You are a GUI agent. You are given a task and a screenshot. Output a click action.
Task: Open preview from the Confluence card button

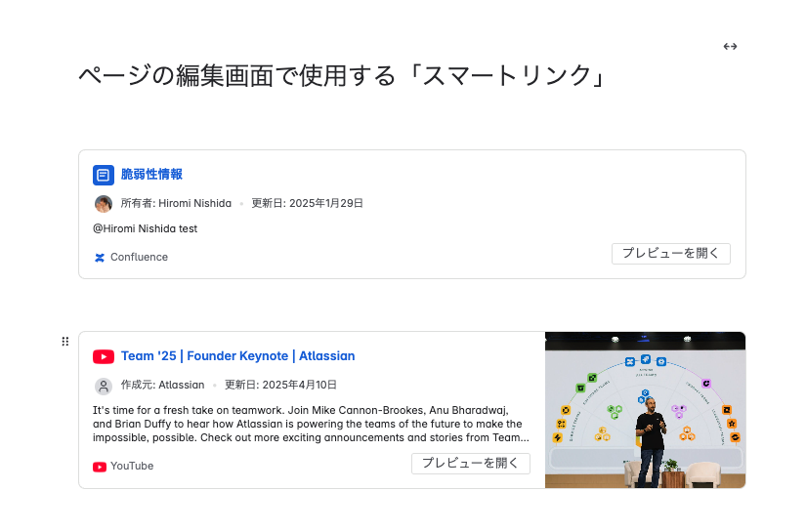(x=671, y=254)
